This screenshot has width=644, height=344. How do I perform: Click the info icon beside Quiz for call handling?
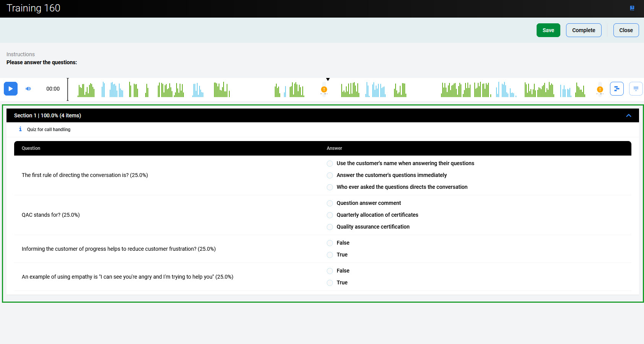click(20, 129)
